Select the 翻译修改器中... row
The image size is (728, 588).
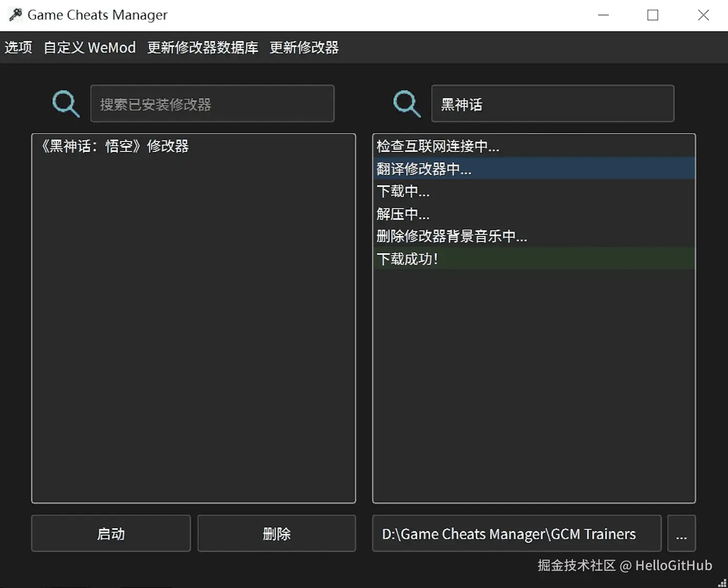(534, 169)
